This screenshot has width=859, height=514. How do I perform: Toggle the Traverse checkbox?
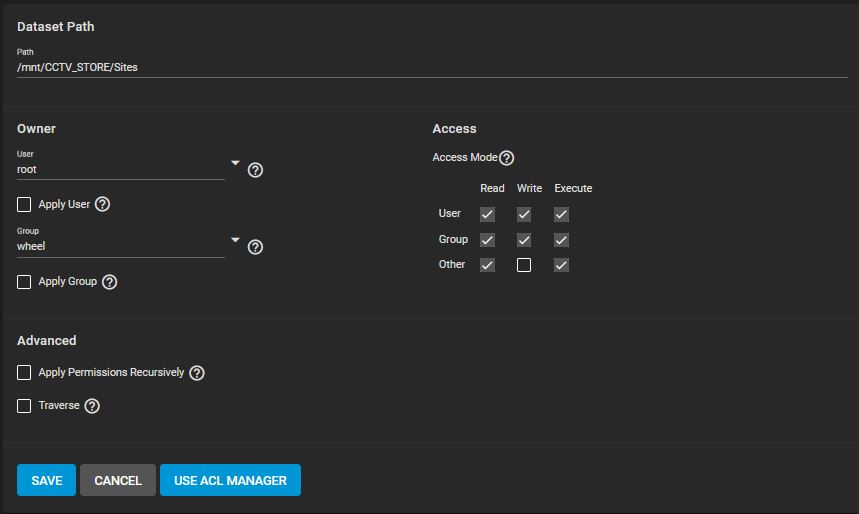point(24,406)
